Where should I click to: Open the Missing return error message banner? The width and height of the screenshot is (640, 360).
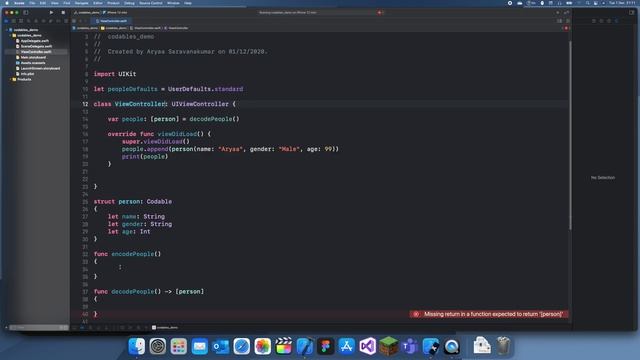[489, 314]
